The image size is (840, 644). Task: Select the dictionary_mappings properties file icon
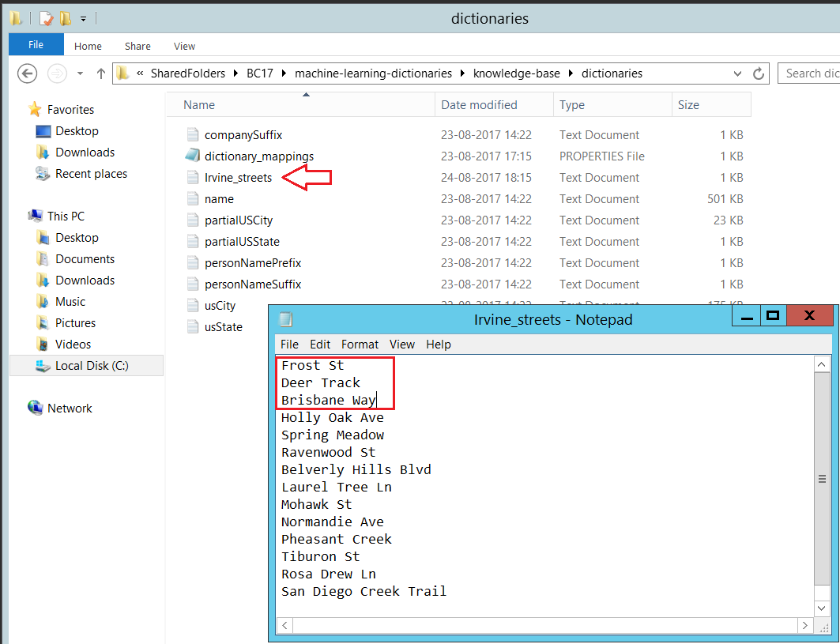193,156
